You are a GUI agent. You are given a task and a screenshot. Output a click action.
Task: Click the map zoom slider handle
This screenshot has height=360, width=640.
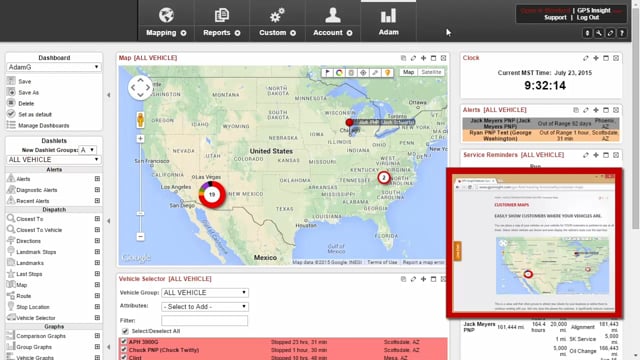point(140,213)
